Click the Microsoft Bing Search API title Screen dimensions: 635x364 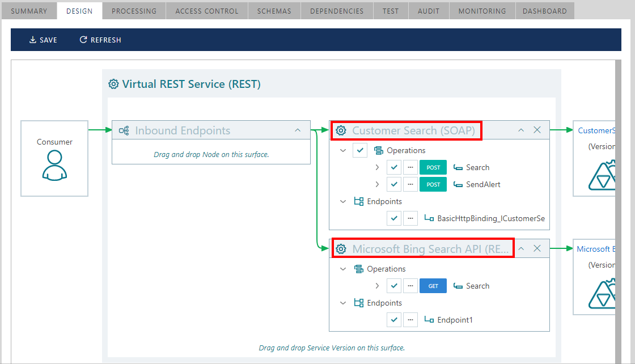point(430,249)
